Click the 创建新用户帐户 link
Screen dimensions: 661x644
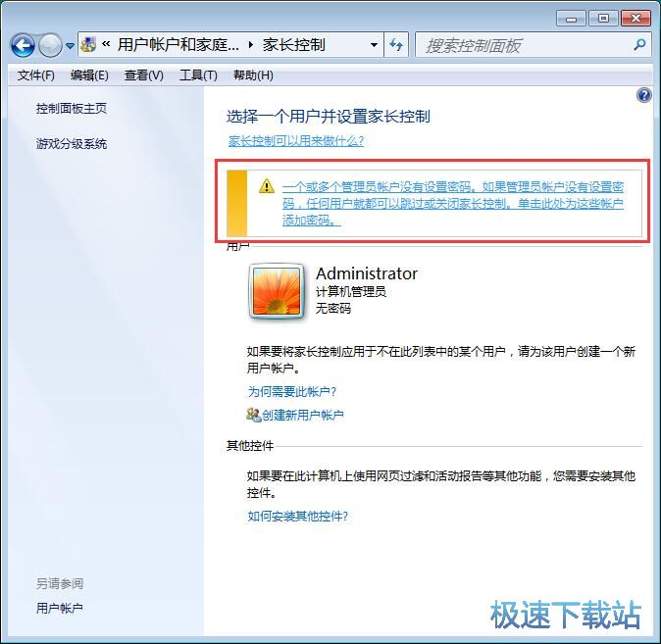coord(303,416)
